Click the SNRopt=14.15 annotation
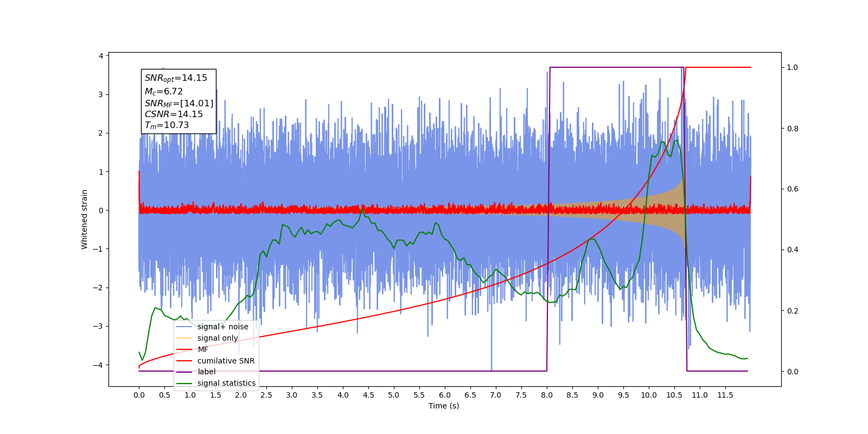 point(176,78)
